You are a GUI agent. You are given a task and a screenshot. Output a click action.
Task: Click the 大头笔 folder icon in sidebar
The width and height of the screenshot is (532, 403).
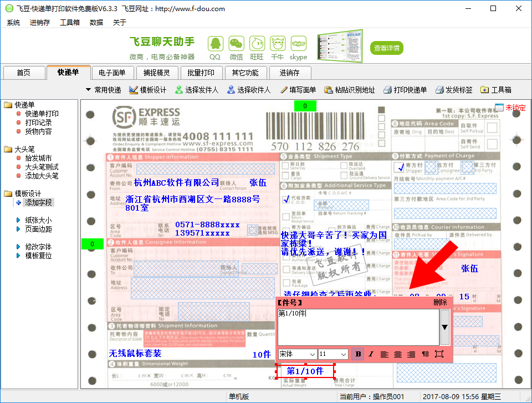8,149
